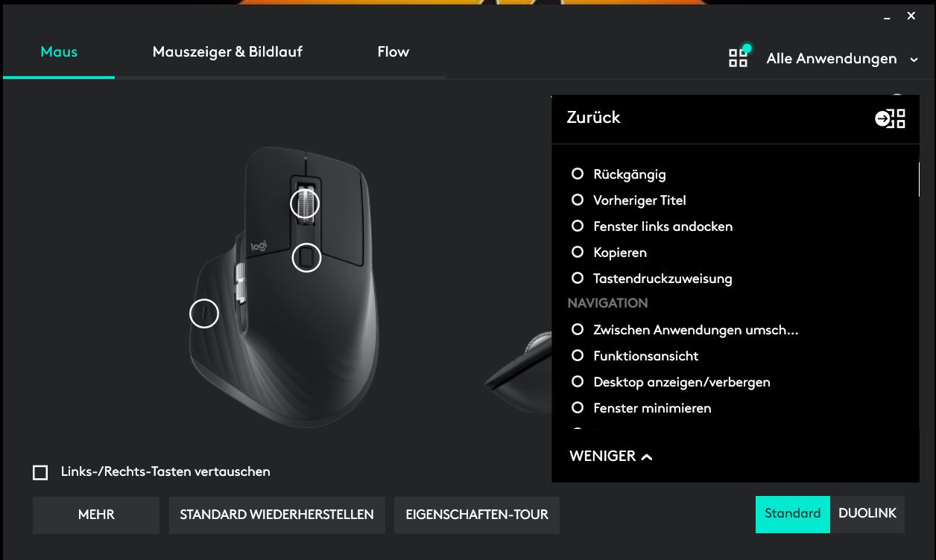
Task: Open the MEHR options button
Action: click(96, 515)
